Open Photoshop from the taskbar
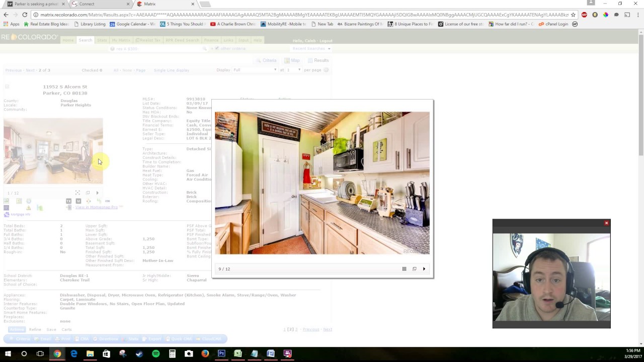This screenshot has height=362, width=644. 221,353
